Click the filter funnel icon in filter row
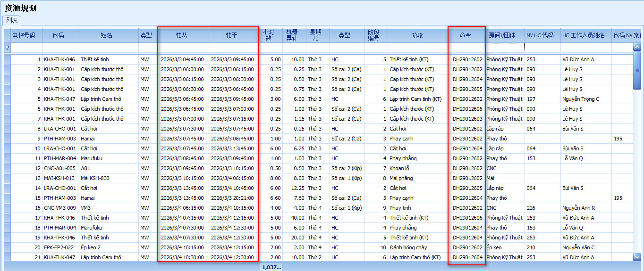644x271 pixels. 7,48
